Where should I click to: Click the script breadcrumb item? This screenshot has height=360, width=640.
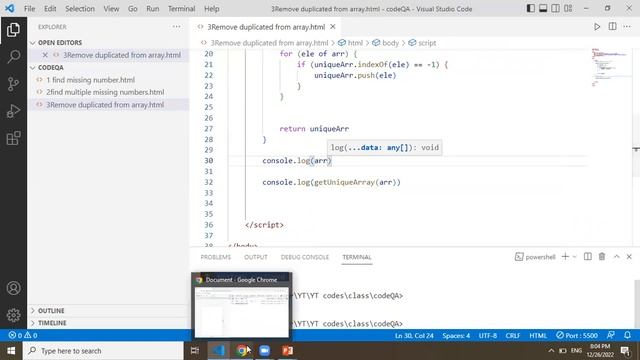tap(422, 43)
